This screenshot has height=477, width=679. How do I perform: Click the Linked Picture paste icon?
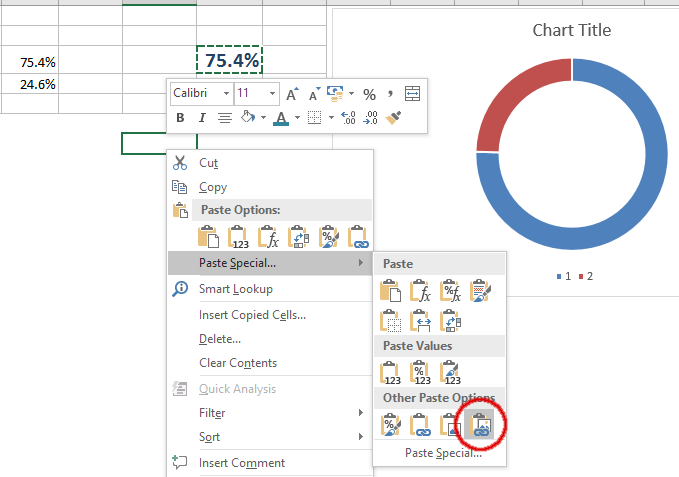coord(480,425)
